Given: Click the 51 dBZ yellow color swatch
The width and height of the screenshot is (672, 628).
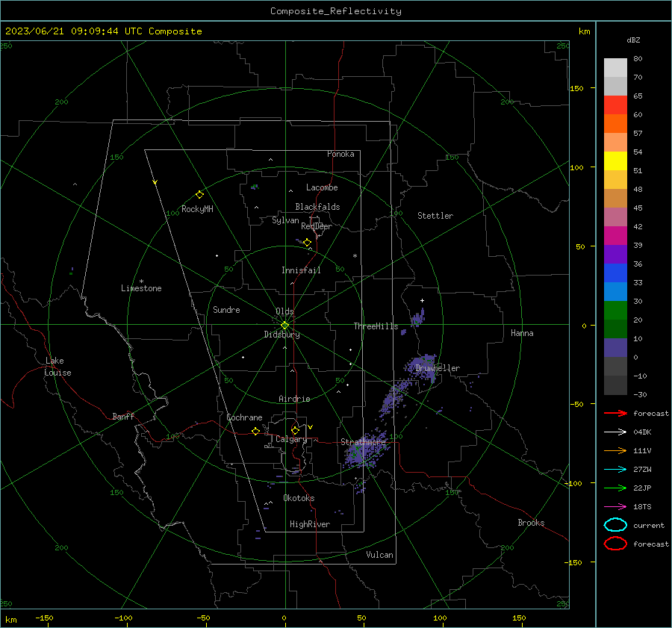Looking at the screenshot, I should [x=615, y=161].
